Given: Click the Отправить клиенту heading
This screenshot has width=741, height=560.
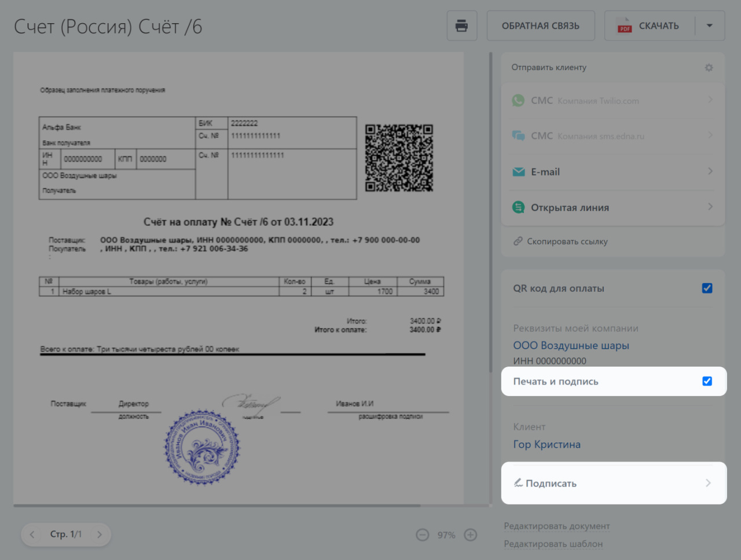Looking at the screenshot, I should point(549,68).
